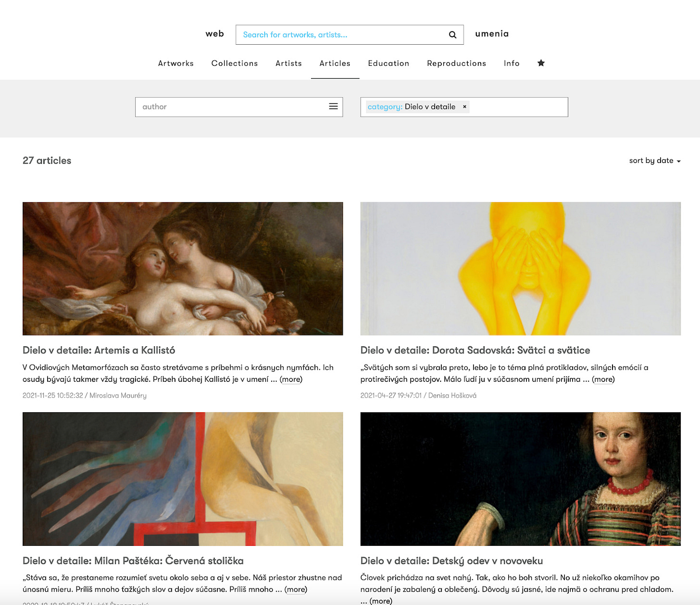
Task: Open Artemis a Kallistó painting thumbnail
Action: tap(183, 268)
